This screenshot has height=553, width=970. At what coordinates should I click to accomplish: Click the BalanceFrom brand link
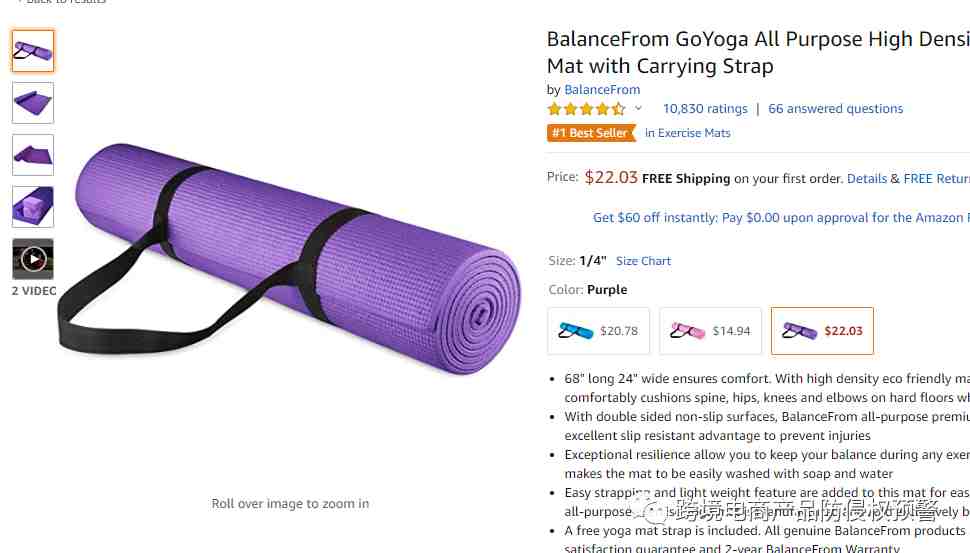[602, 90]
